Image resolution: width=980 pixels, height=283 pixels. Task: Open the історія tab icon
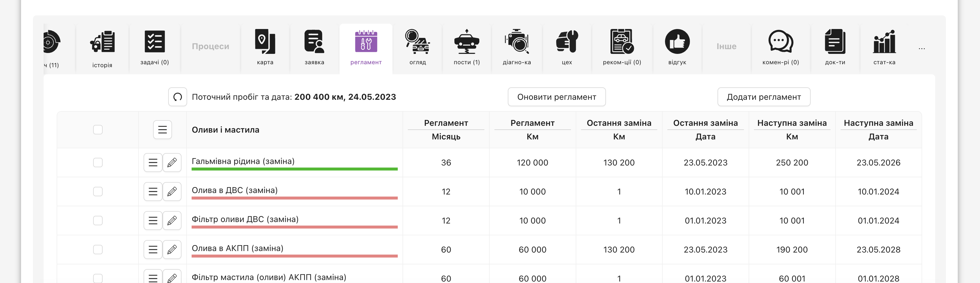click(x=102, y=42)
